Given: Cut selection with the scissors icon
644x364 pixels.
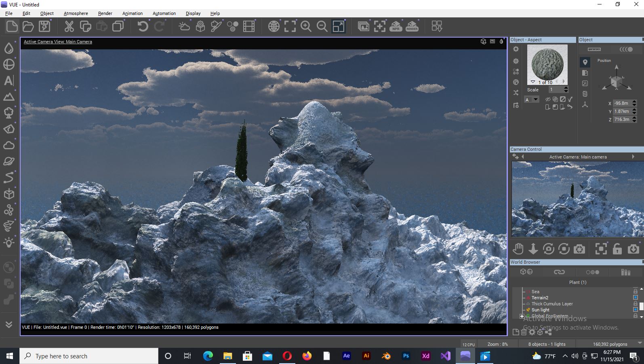Looking at the screenshot, I should pyautogui.click(x=69, y=27).
